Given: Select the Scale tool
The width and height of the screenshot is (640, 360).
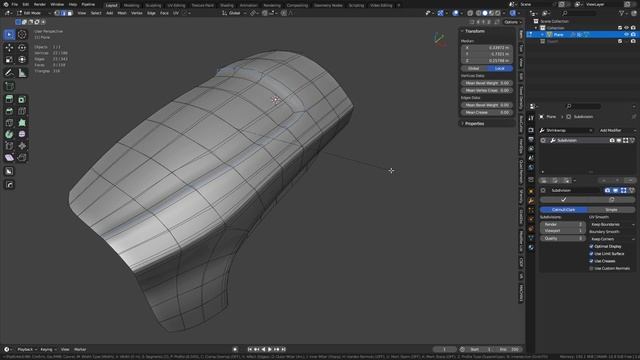Looking at the screenshot, I should (x=9, y=60).
